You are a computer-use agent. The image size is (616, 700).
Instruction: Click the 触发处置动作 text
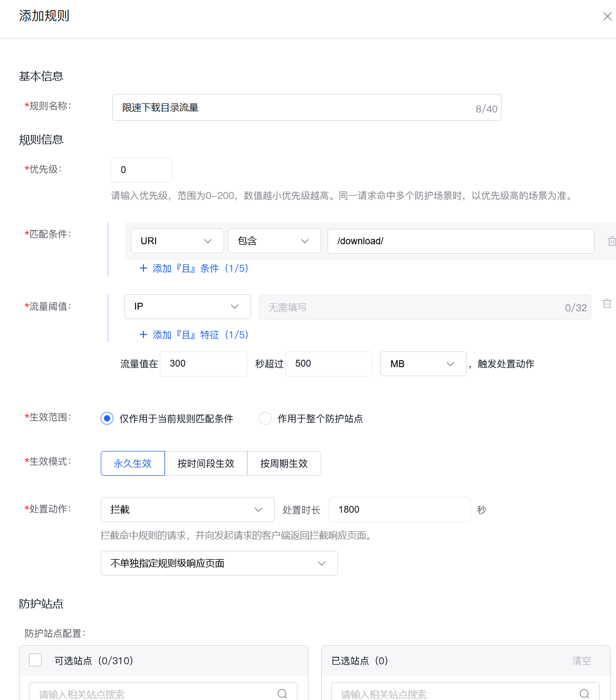(x=506, y=363)
